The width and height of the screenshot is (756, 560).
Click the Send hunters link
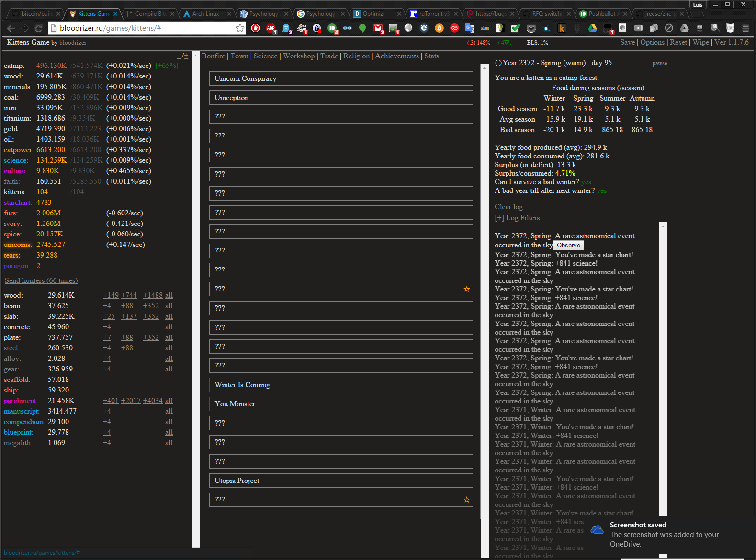(x=41, y=280)
